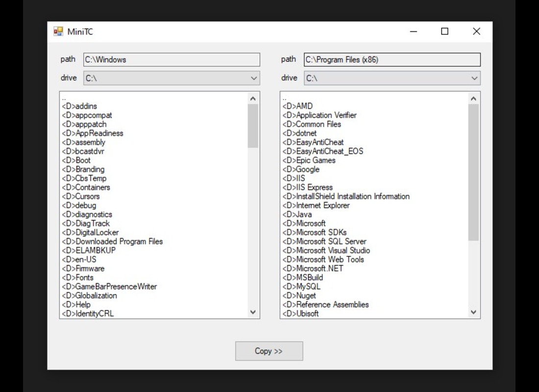This screenshot has height=392, width=539.
Task: Click the left list scrollbar thumb
Action: (253, 126)
